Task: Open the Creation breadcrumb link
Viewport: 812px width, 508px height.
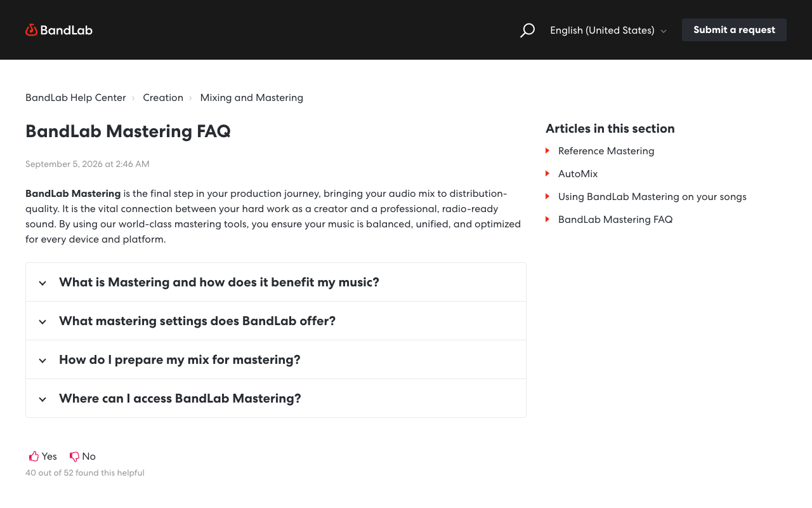Action: point(163,98)
